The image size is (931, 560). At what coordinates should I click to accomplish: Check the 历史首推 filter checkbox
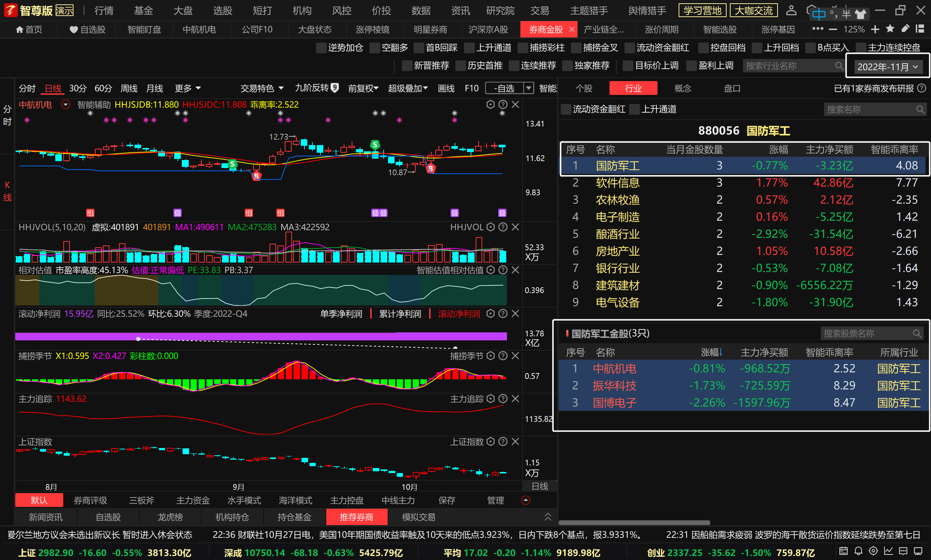(x=460, y=66)
